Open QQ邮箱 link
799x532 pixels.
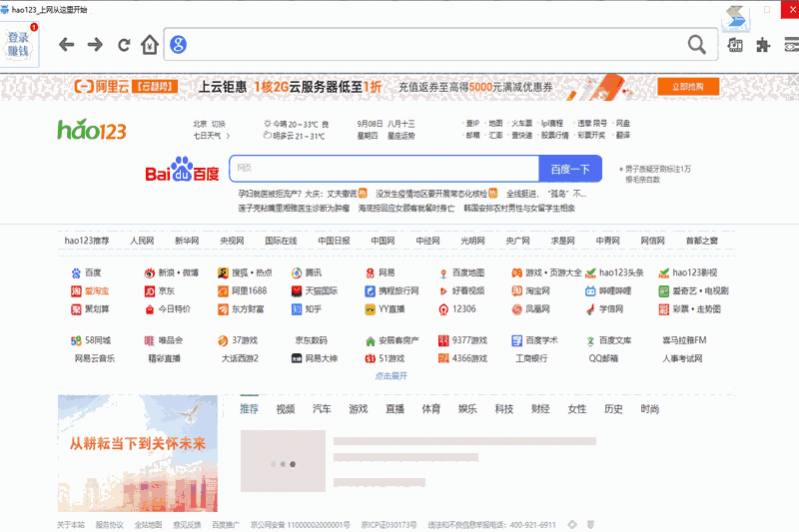(603, 358)
